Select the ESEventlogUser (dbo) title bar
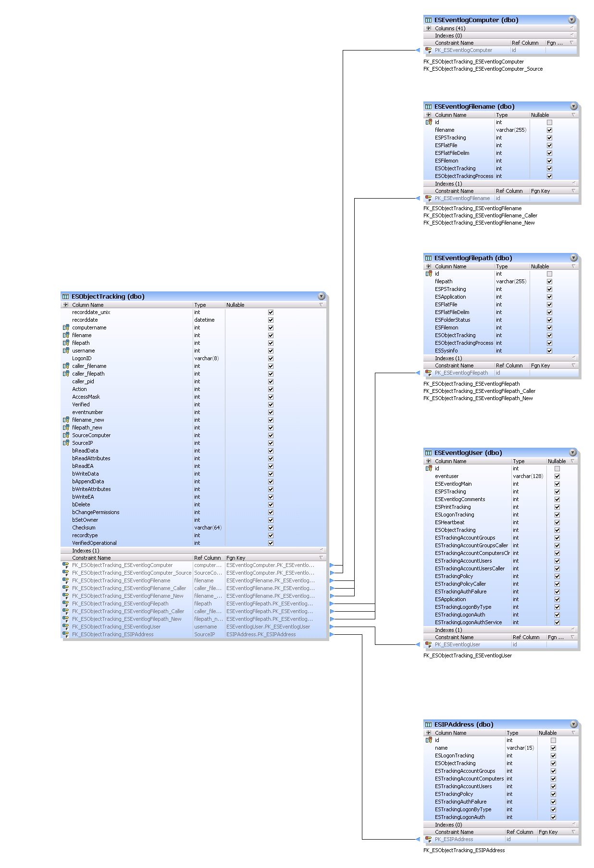Screen dimensions: 594x868 coord(501,453)
